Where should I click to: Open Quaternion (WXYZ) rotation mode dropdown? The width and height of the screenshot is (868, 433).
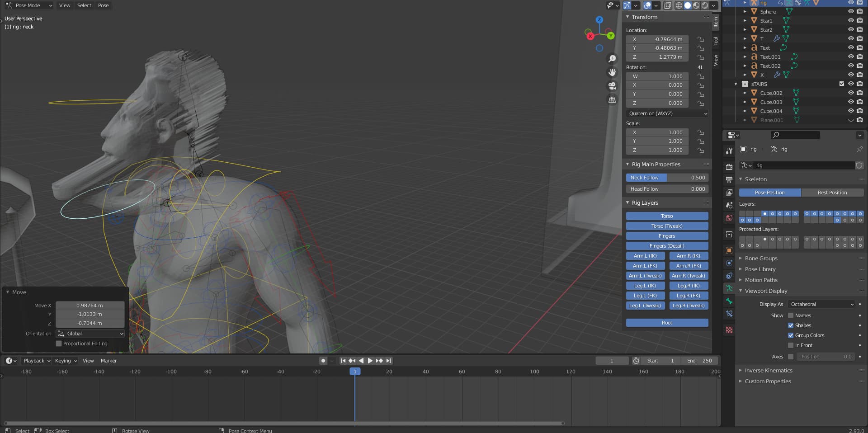point(667,113)
